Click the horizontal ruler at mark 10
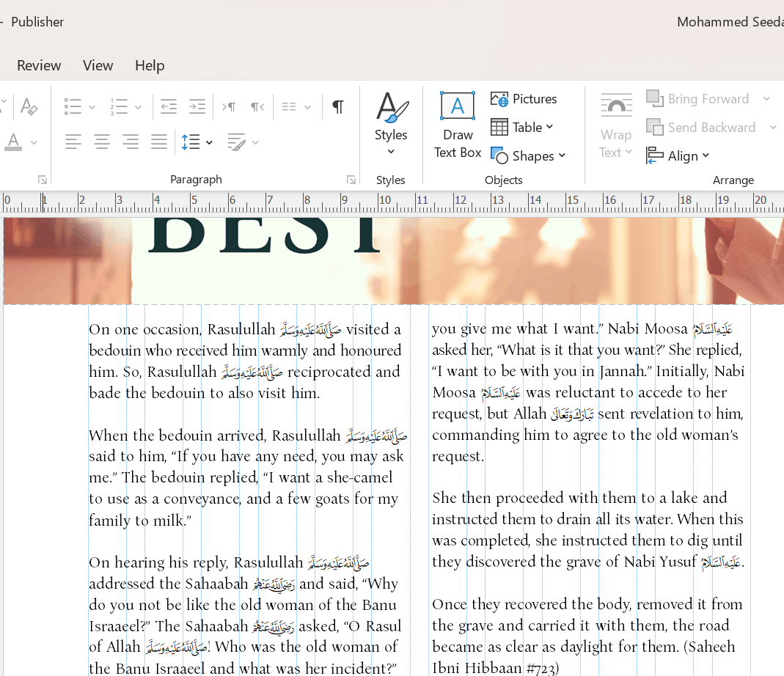The width and height of the screenshot is (784, 676). [384, 200]
